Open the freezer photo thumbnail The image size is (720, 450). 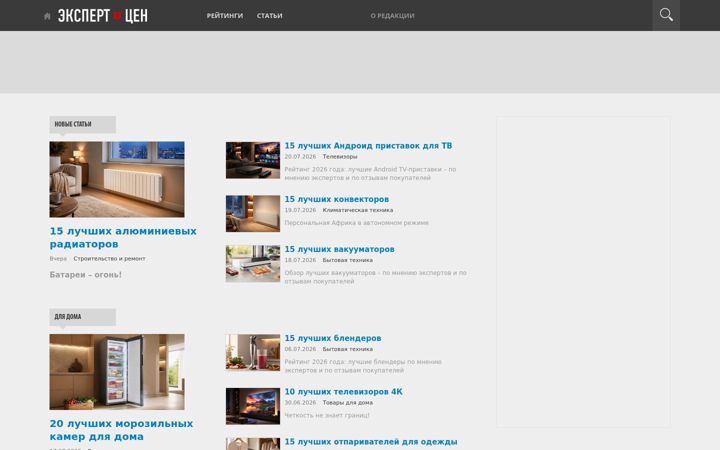tap(117, 372)
